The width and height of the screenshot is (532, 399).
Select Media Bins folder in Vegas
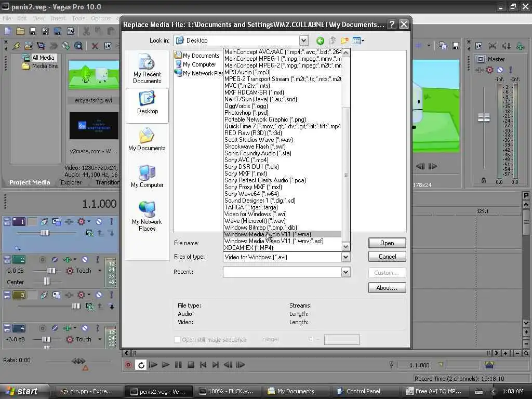41,66
